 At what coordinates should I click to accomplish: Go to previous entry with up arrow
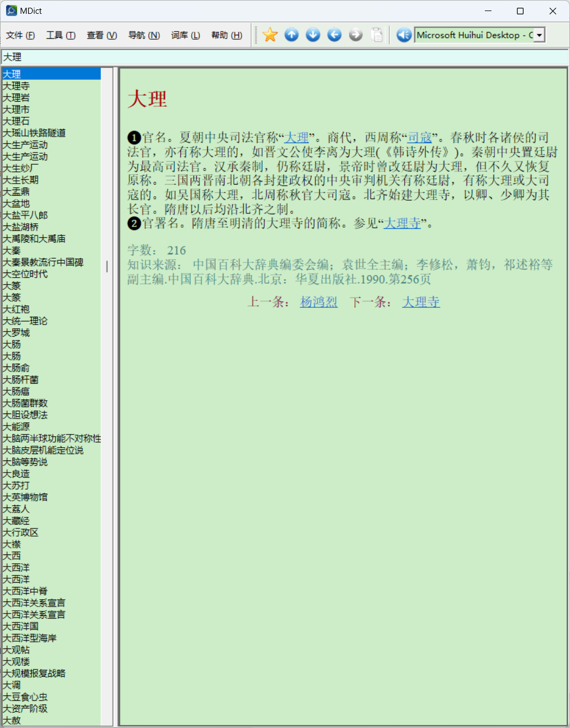tap(292, 35)
